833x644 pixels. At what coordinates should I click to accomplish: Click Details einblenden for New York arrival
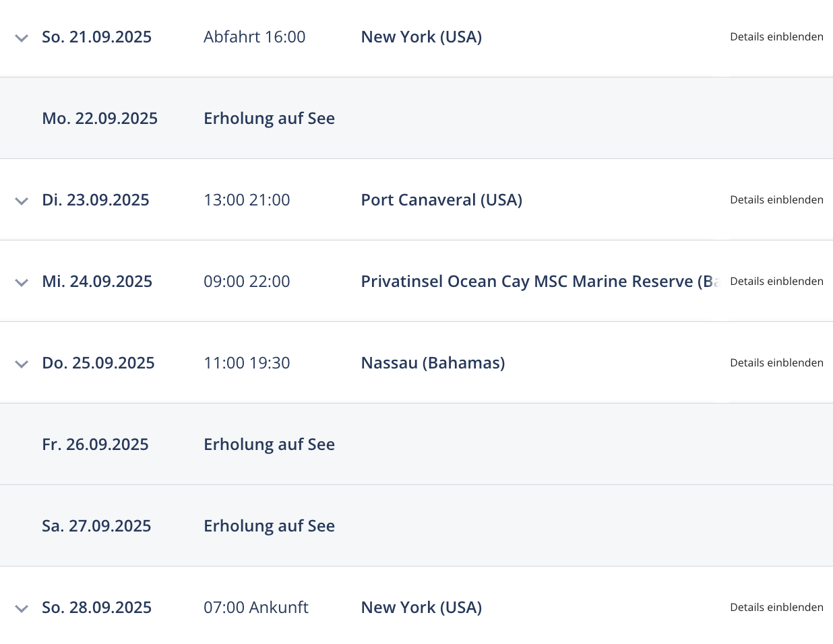(776, 608)
